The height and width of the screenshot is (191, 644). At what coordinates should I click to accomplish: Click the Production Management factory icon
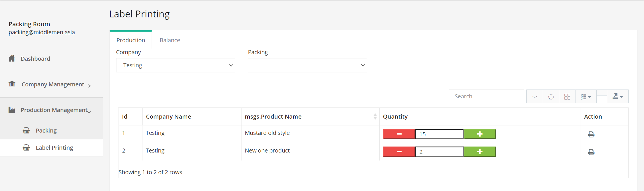click(12, 110)
